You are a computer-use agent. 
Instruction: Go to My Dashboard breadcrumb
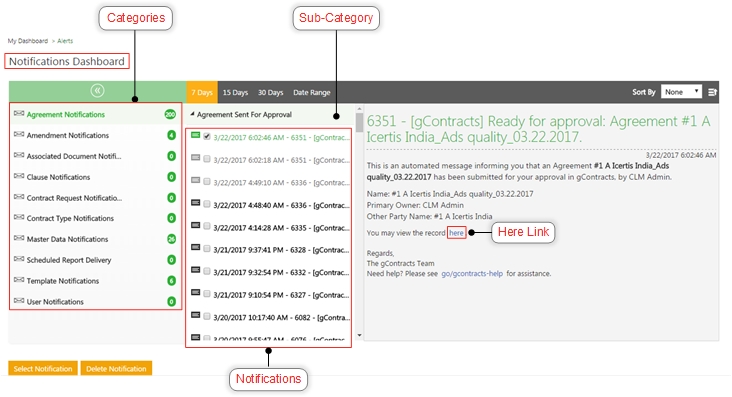tap(28, 41)
